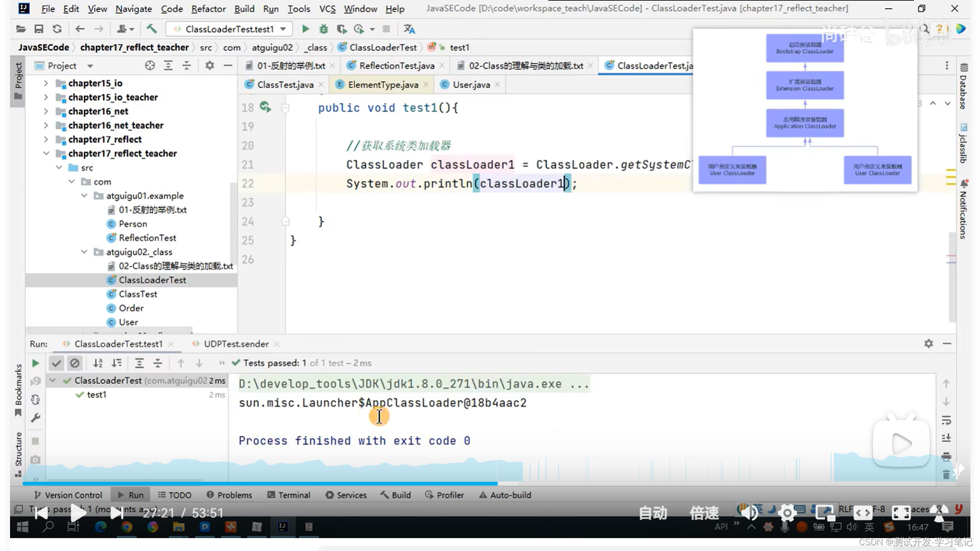
Task: Open the Services tool window
Action: 346,495
